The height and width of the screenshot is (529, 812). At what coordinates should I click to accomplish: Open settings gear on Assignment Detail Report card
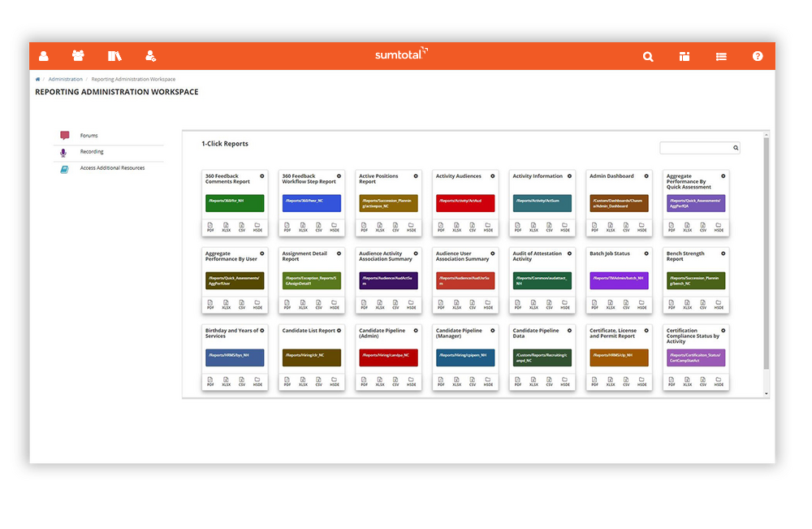pos(339,254)
